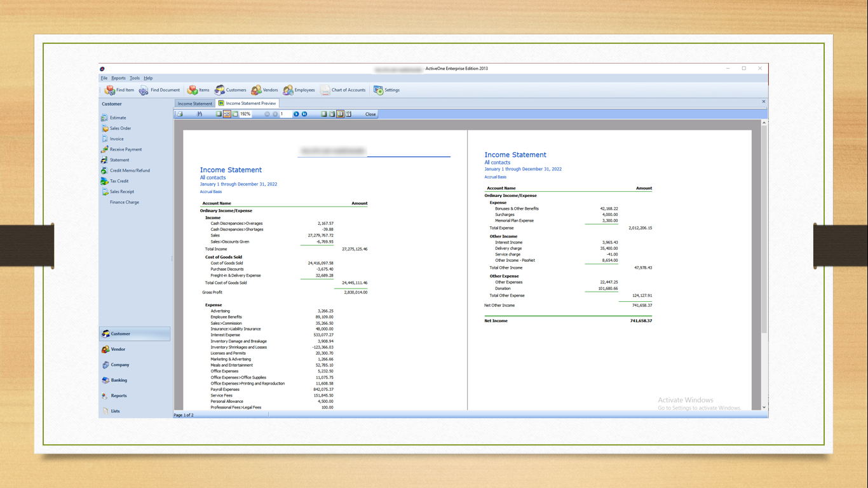The width and height of the screenshot is (868, 488).
Task: Open Receive Payment in Customer panel
Action: coord(121,149)
